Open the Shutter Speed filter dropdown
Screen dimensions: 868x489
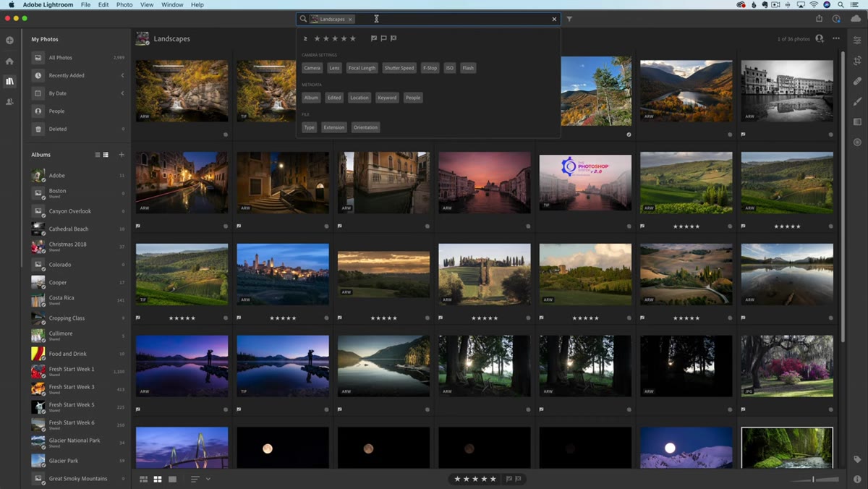pyautogui.click(x=399, y=68)
